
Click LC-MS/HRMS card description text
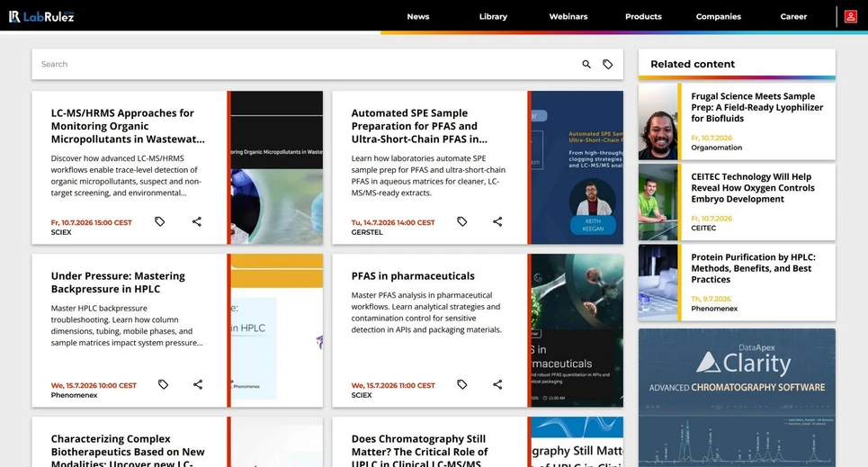127,175
